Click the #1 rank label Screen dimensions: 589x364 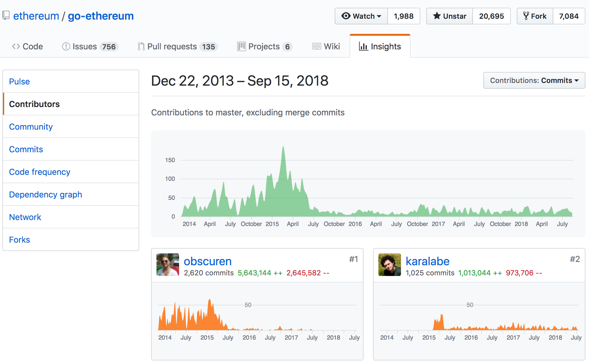click(353, 259)
